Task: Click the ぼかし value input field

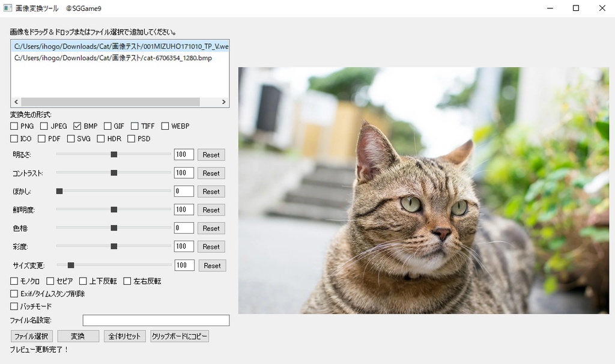Action: [184, 191]
